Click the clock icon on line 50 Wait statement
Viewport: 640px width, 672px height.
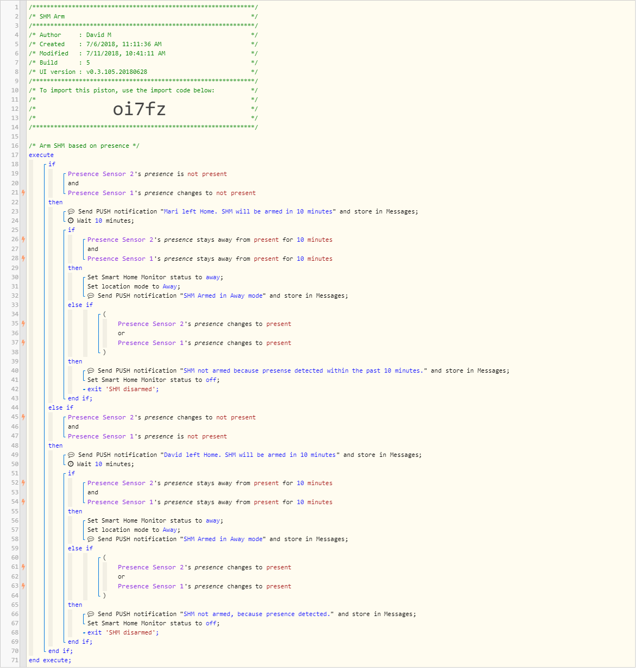(x=71, y=464)
